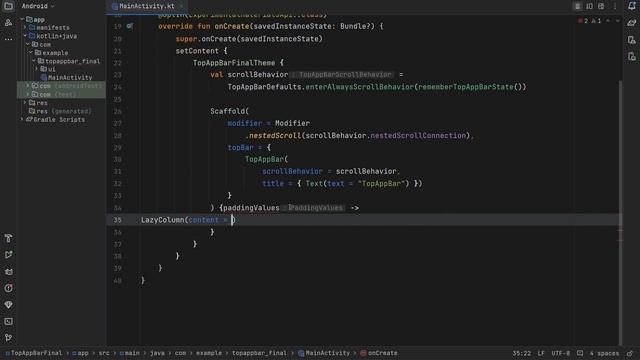This screenshot has width=640, height=360.
Task: Expand the com (androidTest) package
Action: (x=28, y=86)
